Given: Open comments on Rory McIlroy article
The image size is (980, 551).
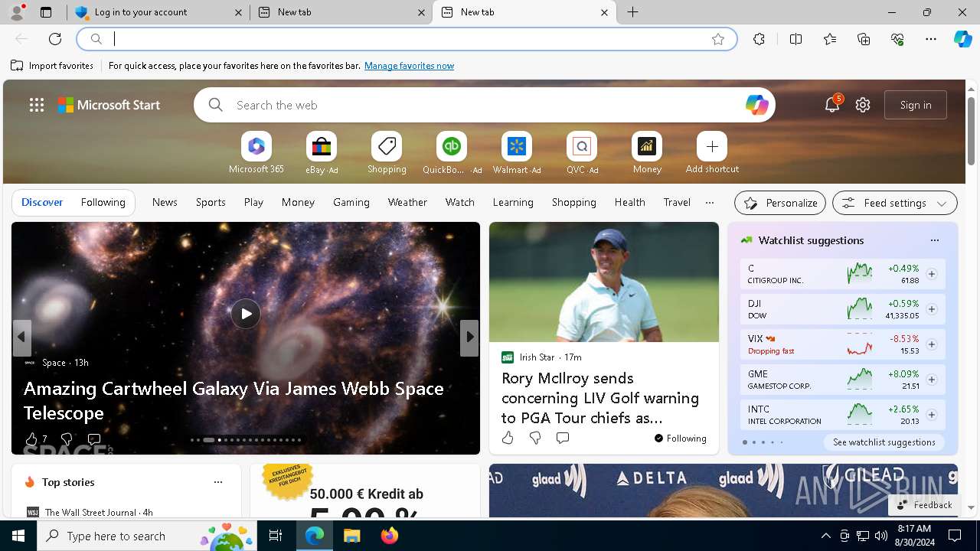Looking at the screenshot, I should point(563,438).
